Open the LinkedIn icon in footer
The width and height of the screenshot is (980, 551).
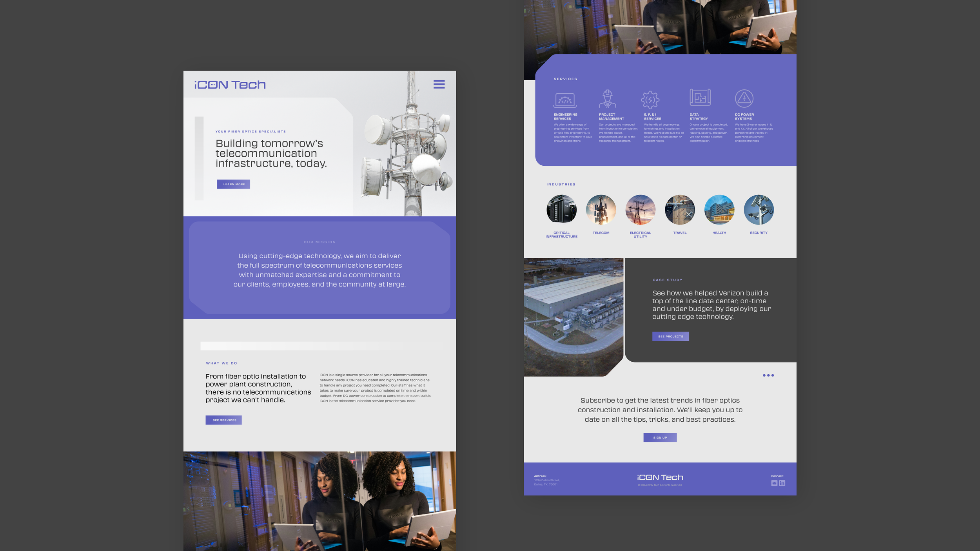(x=782, y=483)
